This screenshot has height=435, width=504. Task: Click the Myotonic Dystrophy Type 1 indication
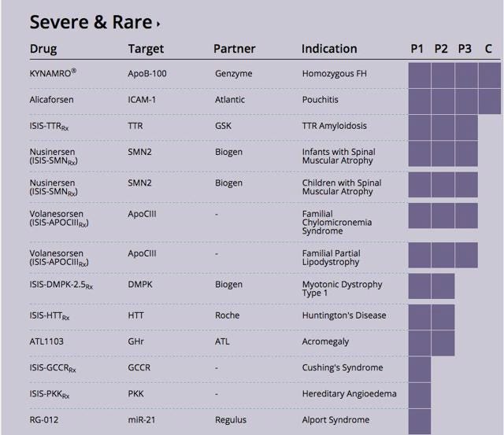pos(342,289)
